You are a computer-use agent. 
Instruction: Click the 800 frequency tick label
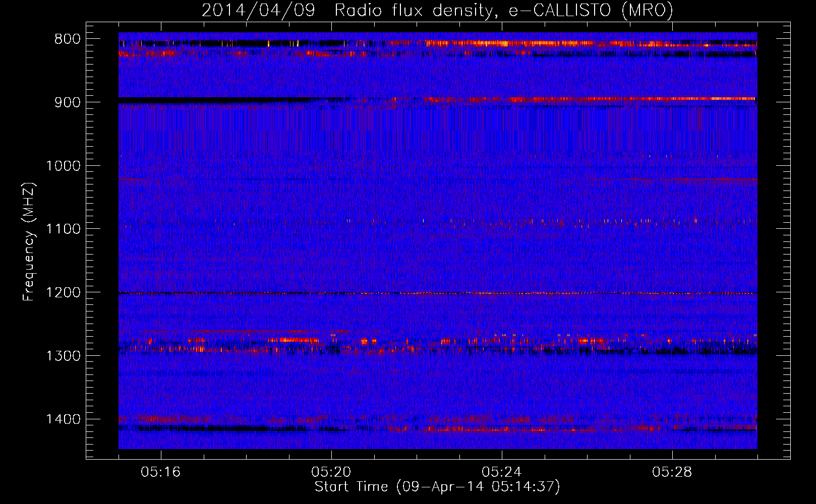68,39
